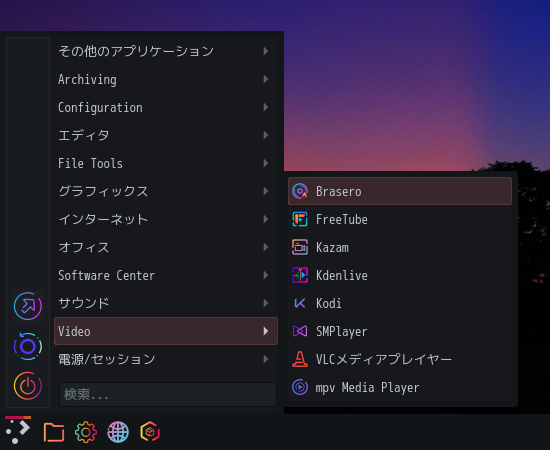
Task: Expand the Configuration submenu arrow
Action: (266, 107)
